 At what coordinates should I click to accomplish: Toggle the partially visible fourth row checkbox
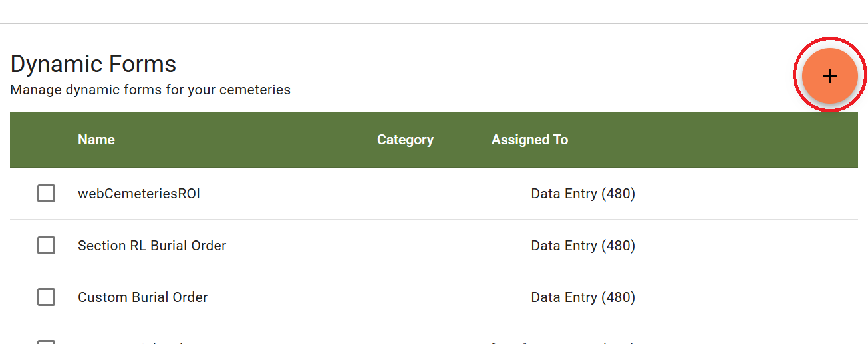[46, 341]
